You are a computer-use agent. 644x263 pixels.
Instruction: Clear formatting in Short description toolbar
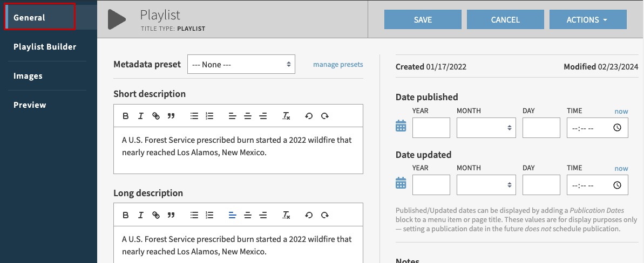pyautogui.click(x=287, y=116)
